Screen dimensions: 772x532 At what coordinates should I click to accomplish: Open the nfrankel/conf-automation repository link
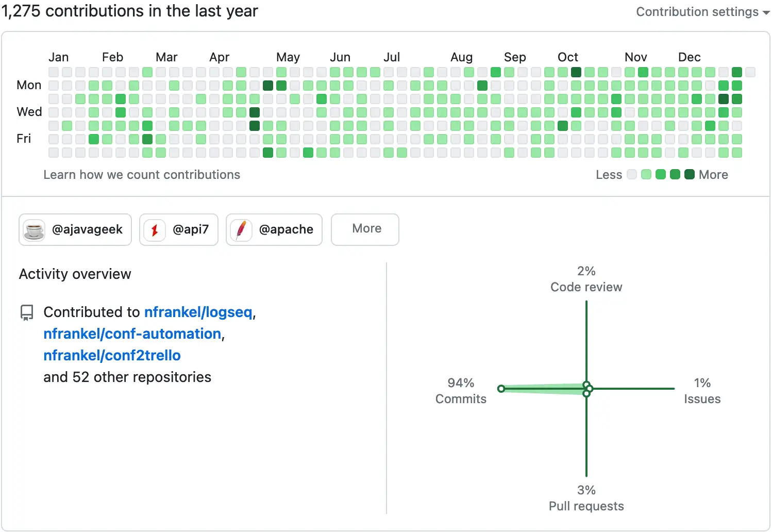point(132,334)
